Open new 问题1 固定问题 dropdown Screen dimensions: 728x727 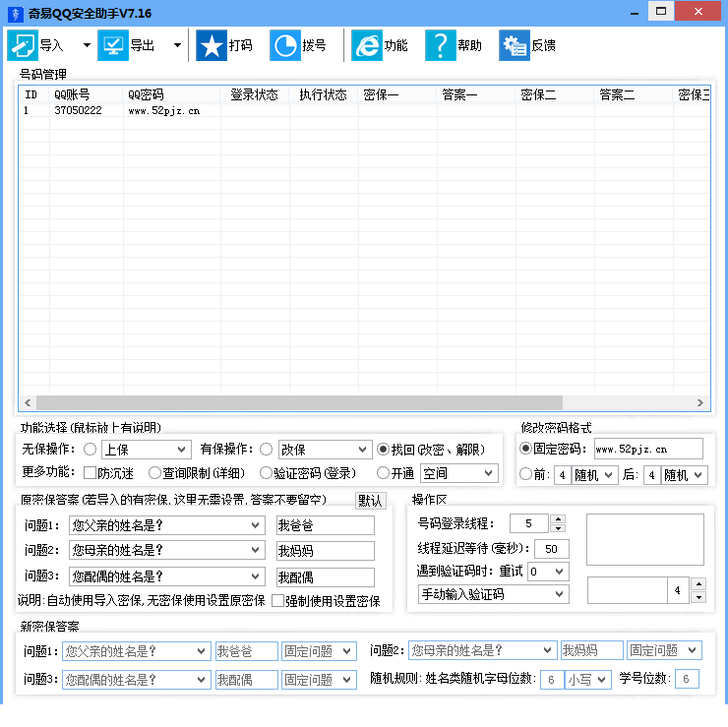click(x=319, y=651)
